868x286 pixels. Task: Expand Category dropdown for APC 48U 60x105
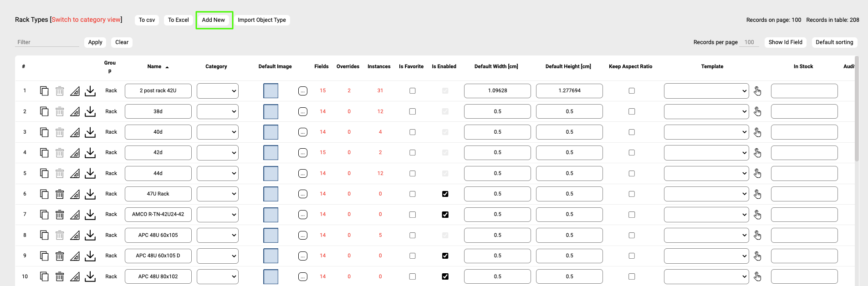(217, 236)
